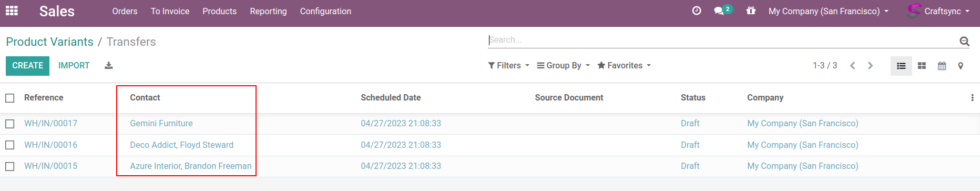This screenshot has height=191, width=980.
Task: Switch to map view
Action: (961, 66)
